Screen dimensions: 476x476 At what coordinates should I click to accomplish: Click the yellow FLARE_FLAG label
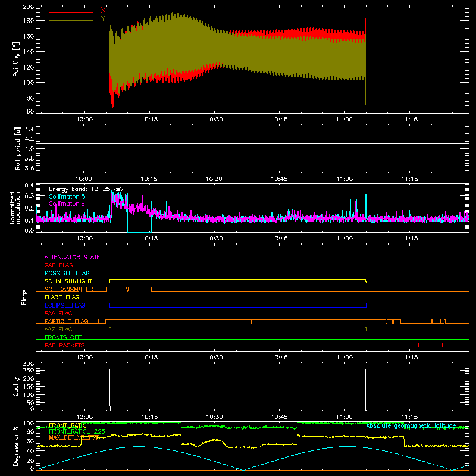[62, 297]
